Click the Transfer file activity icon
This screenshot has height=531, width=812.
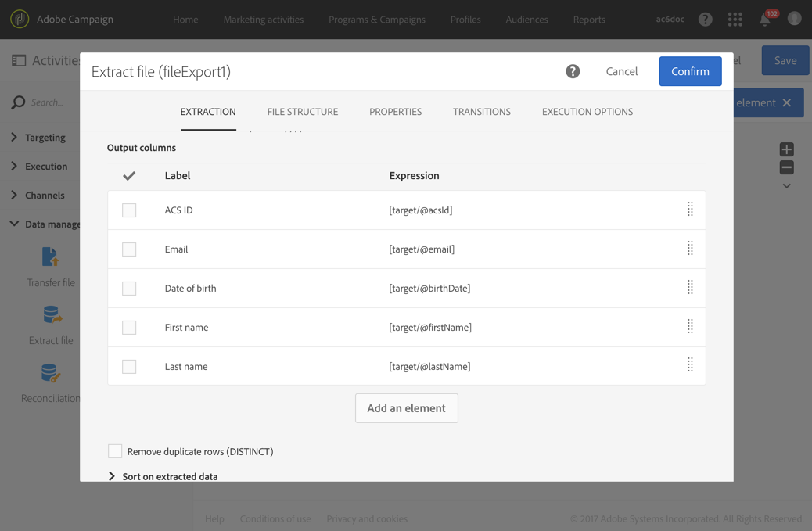pos(50,257)
